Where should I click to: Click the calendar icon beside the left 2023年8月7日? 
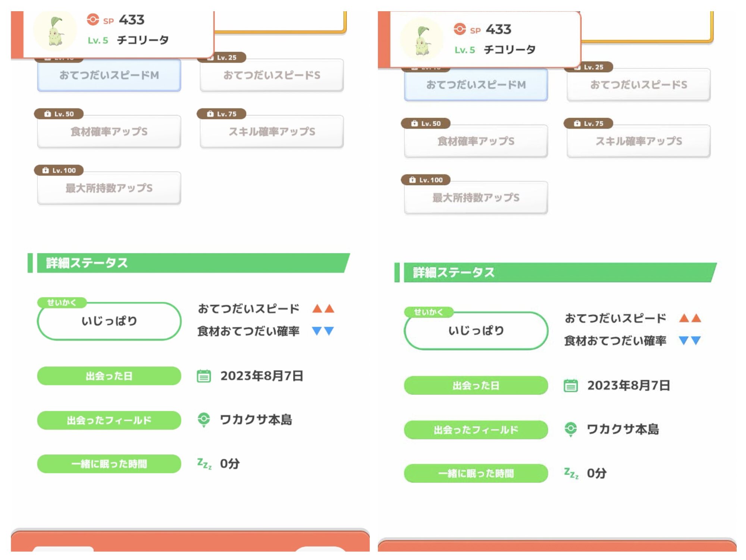point(204,376)
